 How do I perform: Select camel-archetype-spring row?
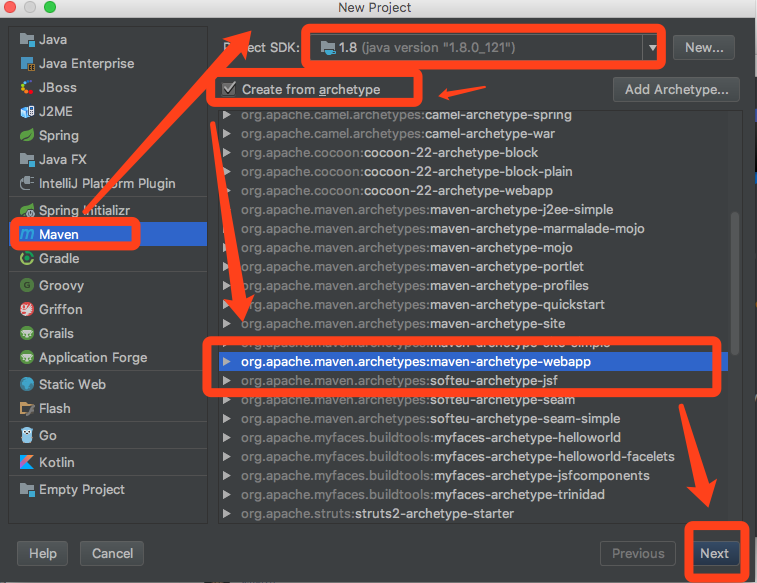[473, 116]
